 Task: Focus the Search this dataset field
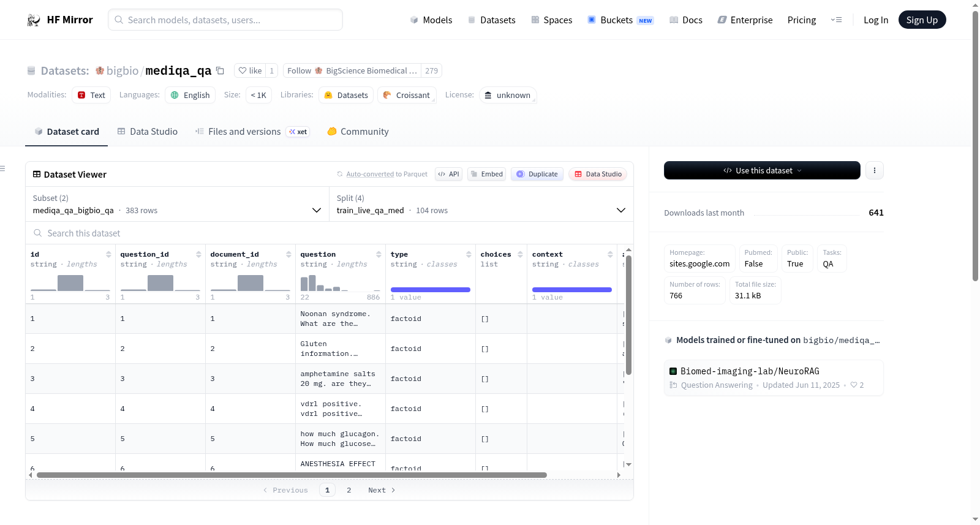coord(330,233)
